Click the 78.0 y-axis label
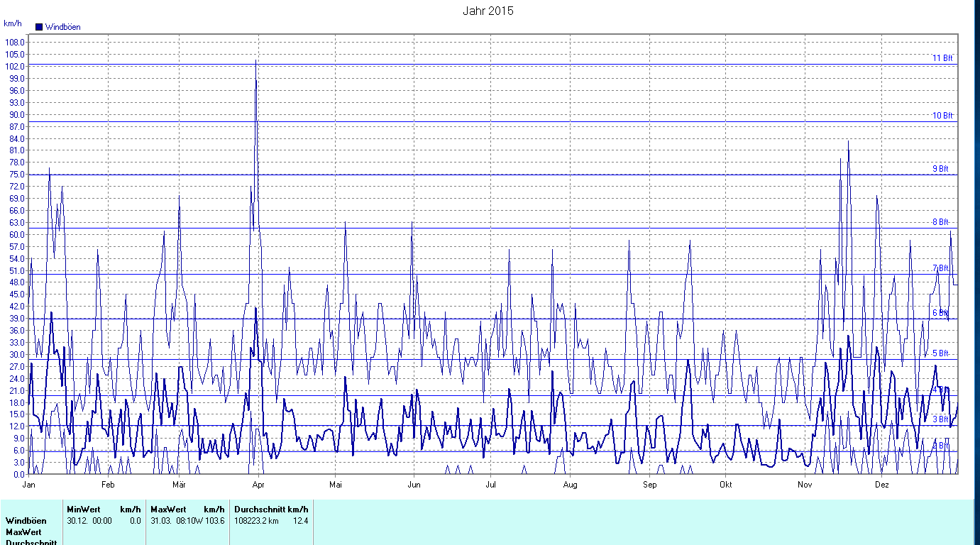The height and width of the screenshot is (545, 980). tap(17, 163)
